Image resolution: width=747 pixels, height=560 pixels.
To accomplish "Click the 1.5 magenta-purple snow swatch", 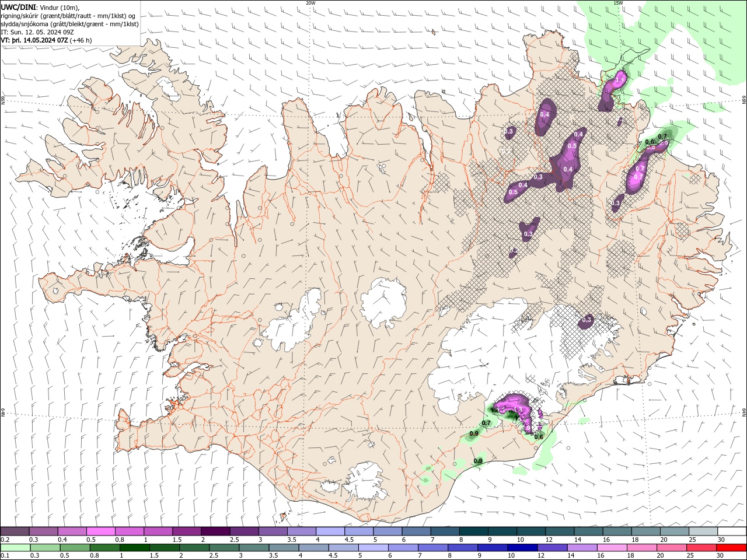I will point(187,531).
